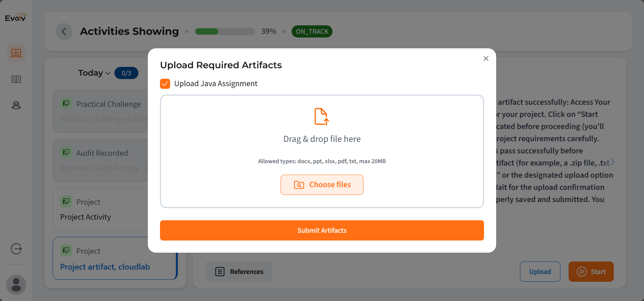Open the References tab
Viewport: 644px width, 301px height.
(239, 272)
